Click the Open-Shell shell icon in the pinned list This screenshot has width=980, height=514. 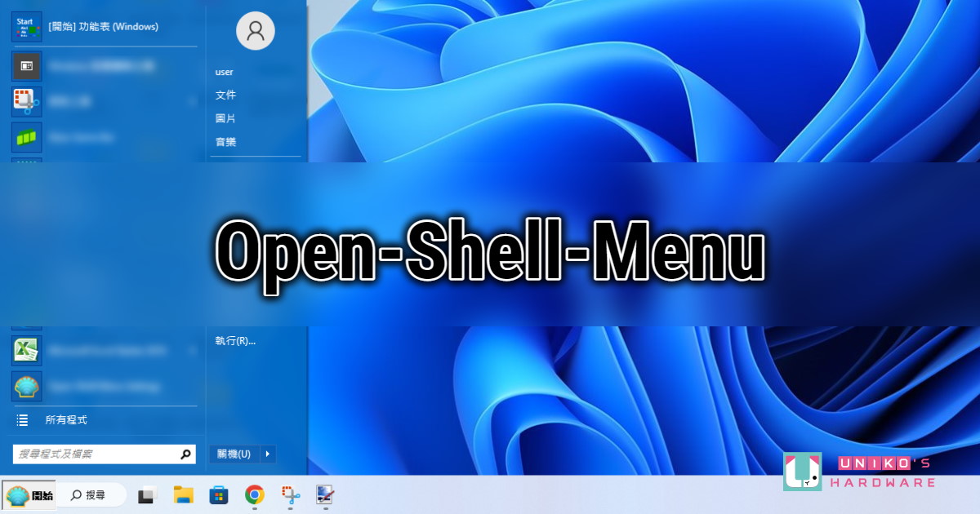26,386
